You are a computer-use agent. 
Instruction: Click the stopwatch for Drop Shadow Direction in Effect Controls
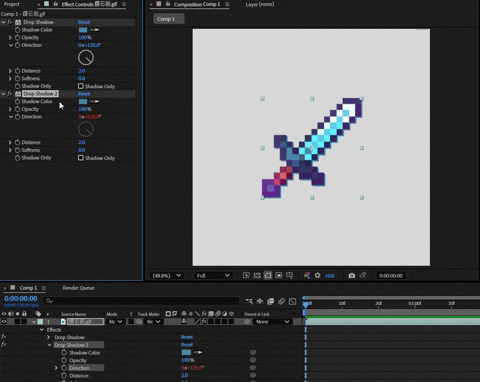click(18, 45)
